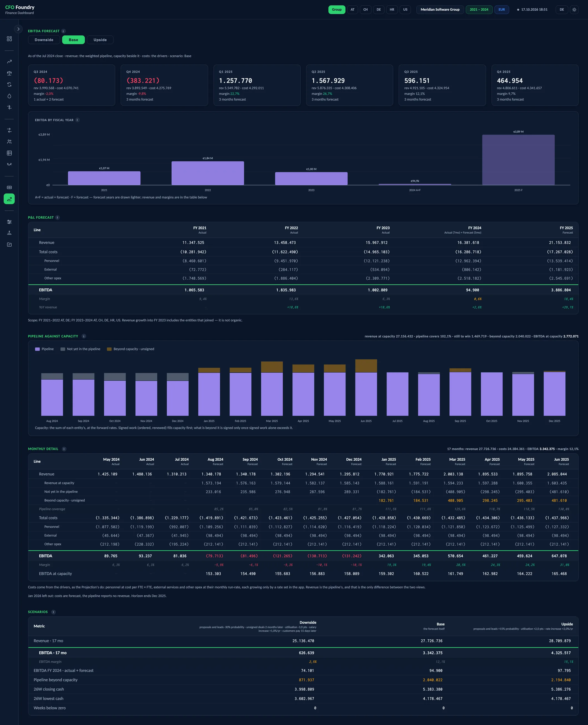Screen dimensions: 588x725
Task: Click the purple Pipeline legend swatch
Action: point(37,349)
